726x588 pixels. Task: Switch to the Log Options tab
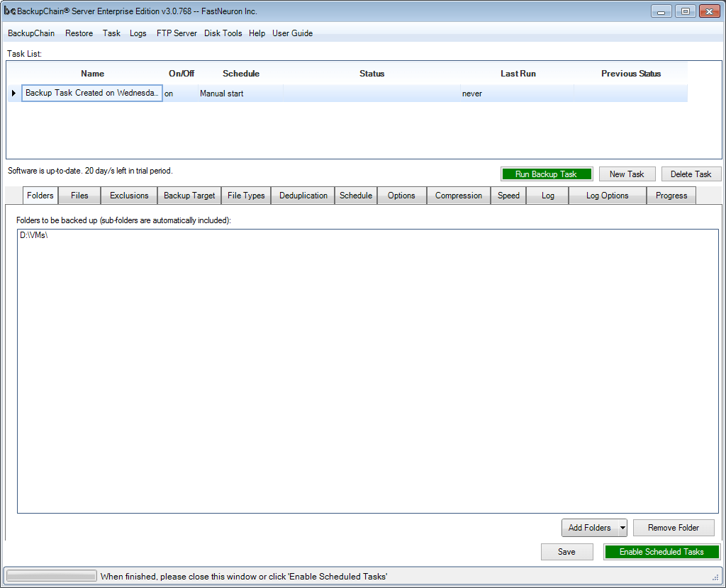[608, 196]
